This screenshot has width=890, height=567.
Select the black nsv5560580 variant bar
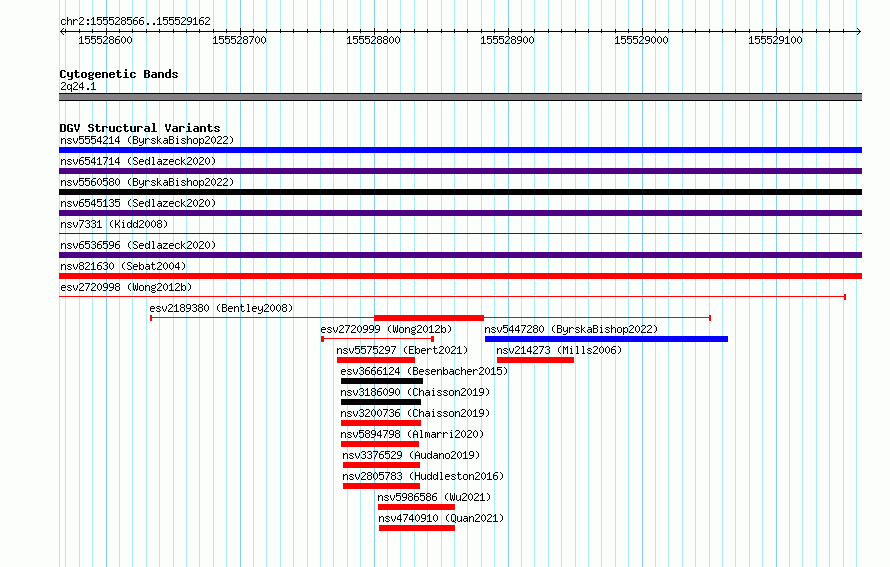click(x=460, y=192)
